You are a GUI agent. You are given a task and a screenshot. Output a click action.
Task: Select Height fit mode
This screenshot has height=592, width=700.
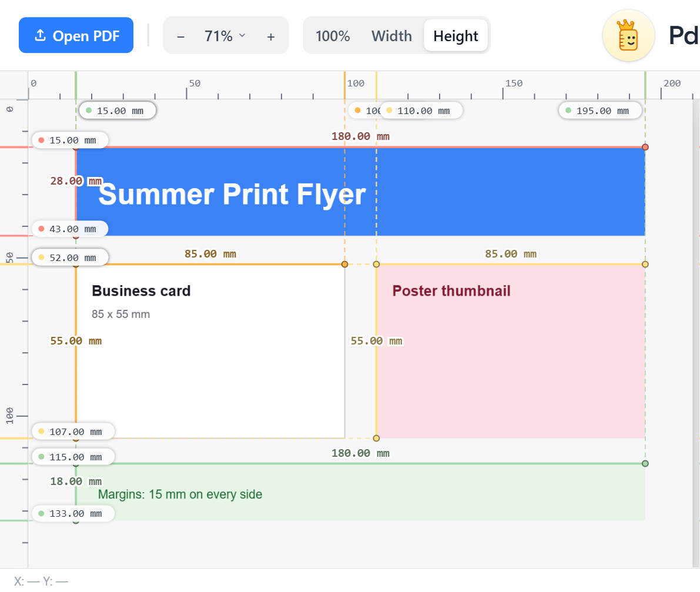tap(456, 36)
